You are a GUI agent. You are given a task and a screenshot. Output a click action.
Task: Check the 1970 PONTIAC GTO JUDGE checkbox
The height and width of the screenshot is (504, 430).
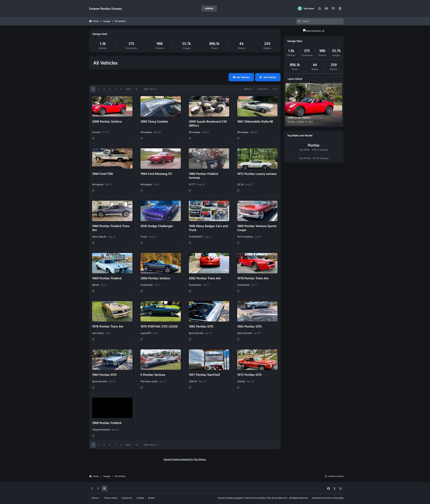141,339
